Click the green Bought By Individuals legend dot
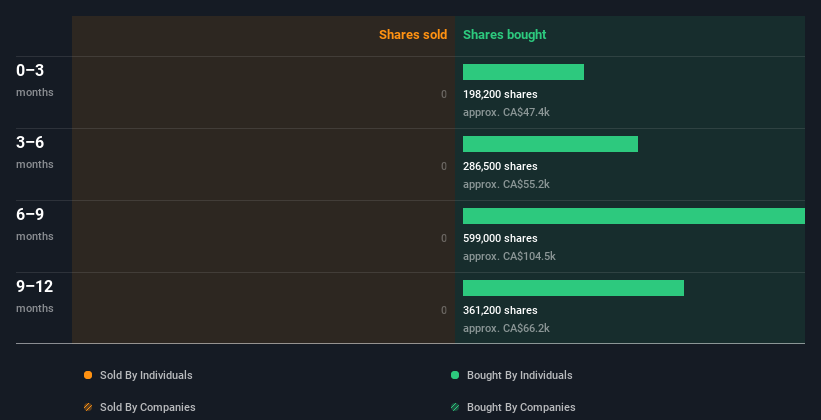 click(x=455, y=375)
